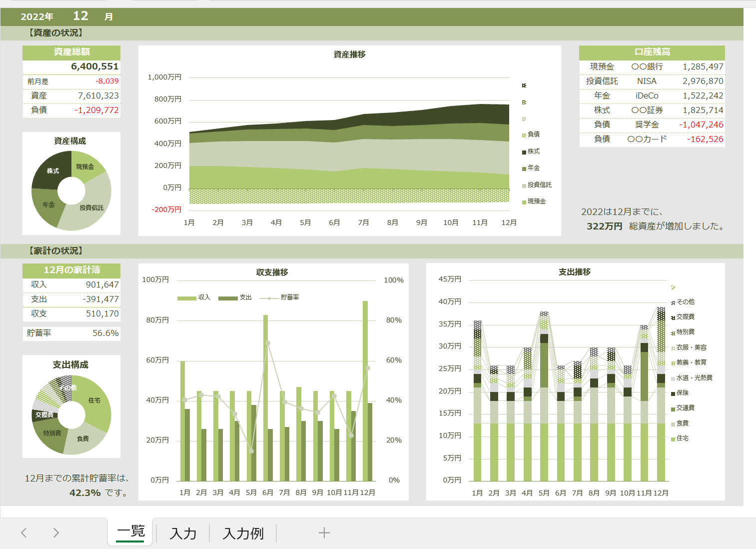Click the 貯蓄率 legend entry in 収支推移
Viewport: 756px width, 549px height.
[279, 297]
